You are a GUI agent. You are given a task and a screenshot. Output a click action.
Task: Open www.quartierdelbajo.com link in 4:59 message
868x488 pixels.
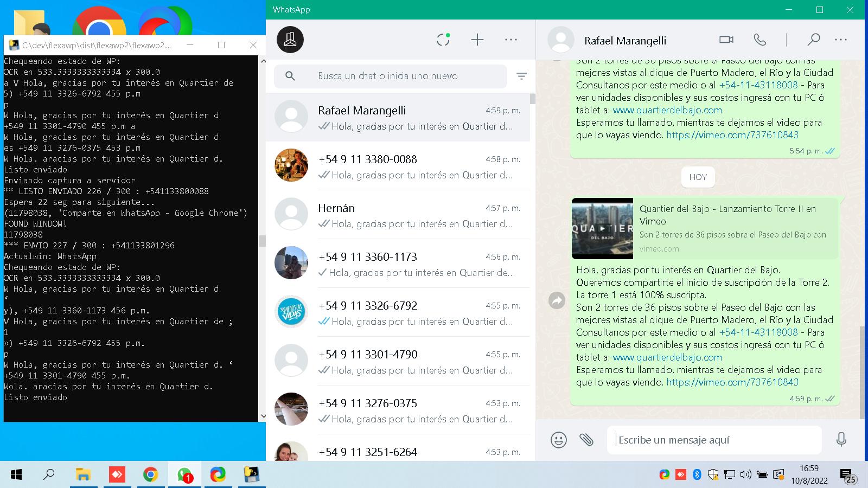pyautogui.click(x=667, y=357)
